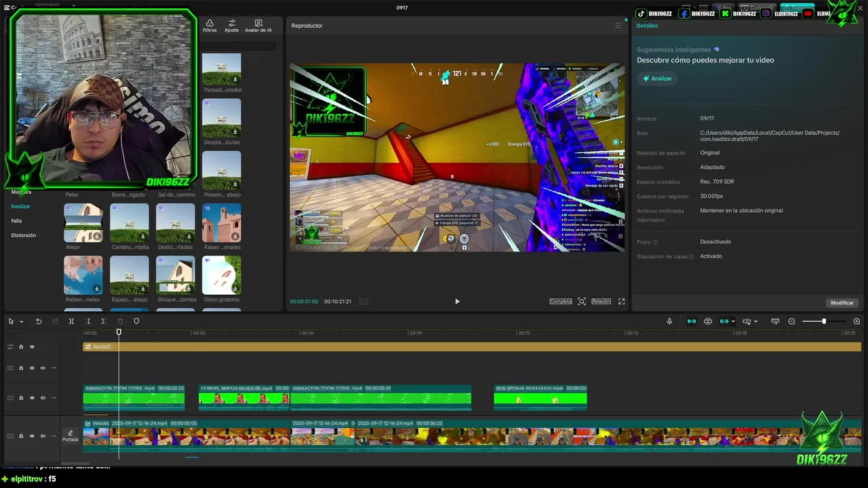Start voice recording with the microphone icon

669,321
